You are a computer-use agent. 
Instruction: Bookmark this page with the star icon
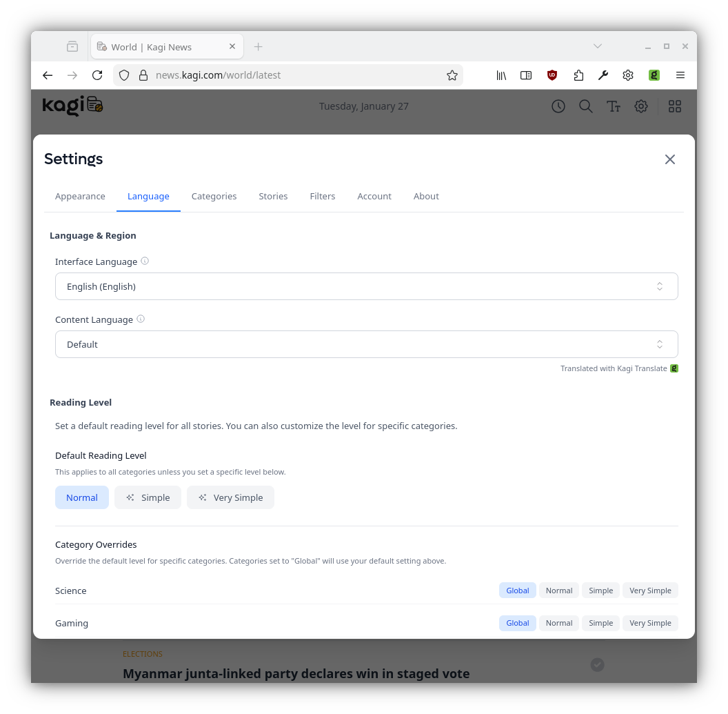[452, 75]
